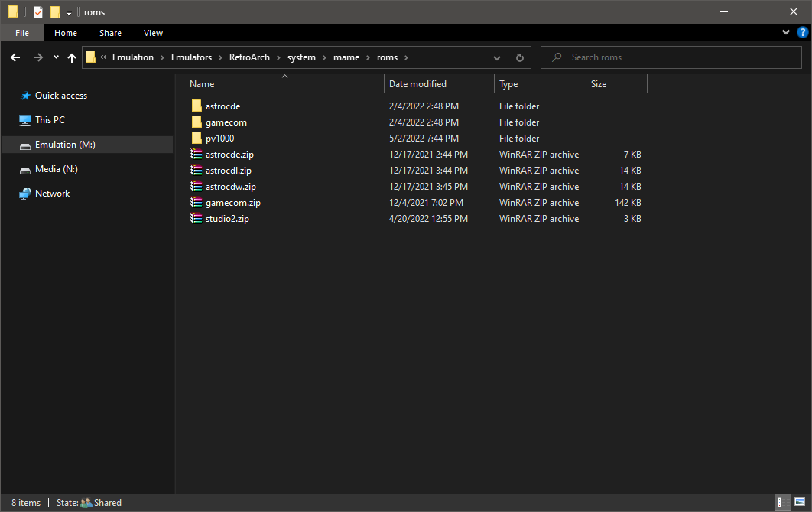Click the pv1000 folder icon

(197, 139)
